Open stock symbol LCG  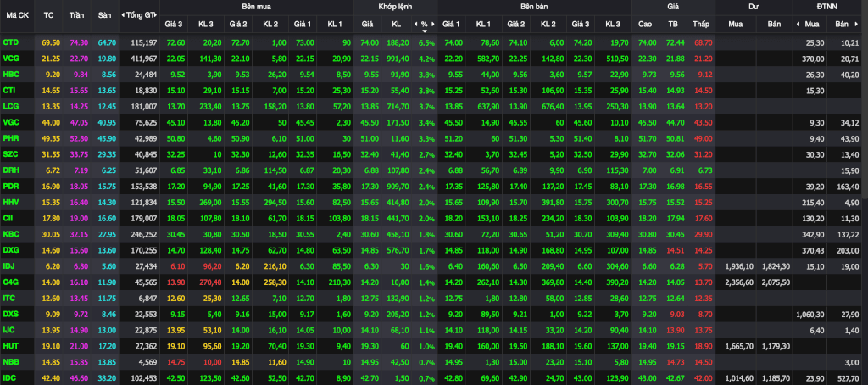point(10,106)
